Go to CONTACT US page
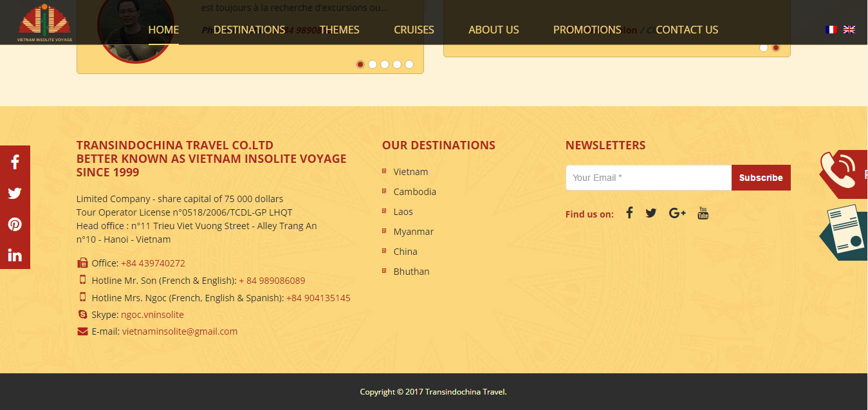Viewport: 868px width, 410px height. click(687, 30)
